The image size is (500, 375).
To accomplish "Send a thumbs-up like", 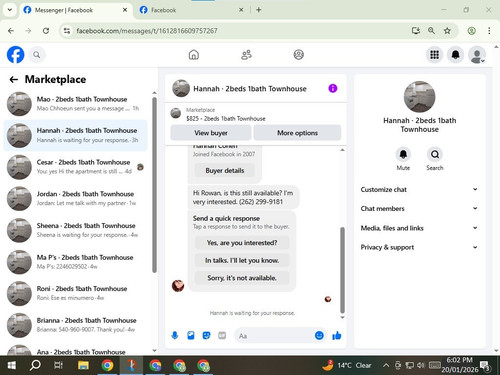I will click(337, 335).
